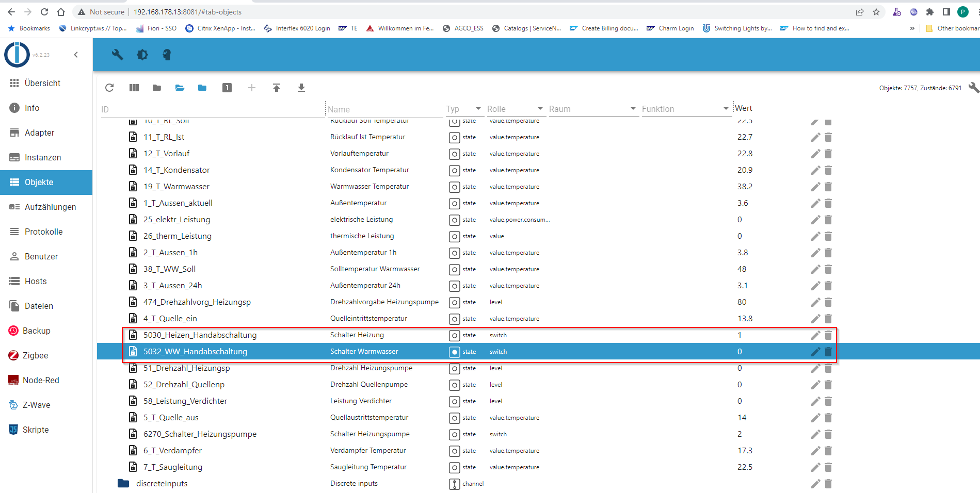Click the level 1 expand icon

coord(227,88)
